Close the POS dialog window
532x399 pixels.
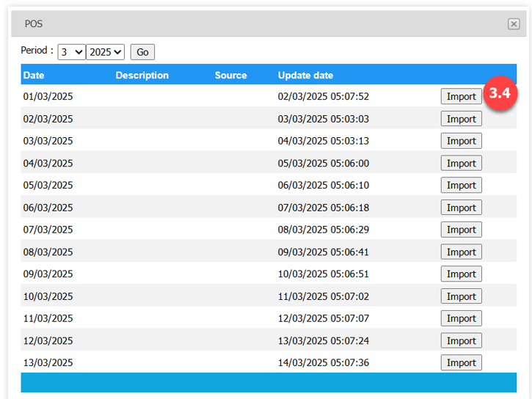[x=514, y=24]
